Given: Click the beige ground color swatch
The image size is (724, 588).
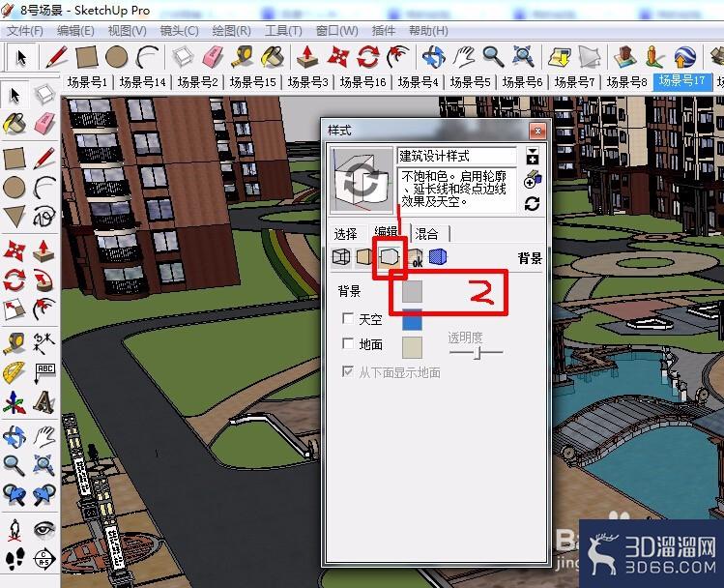Looking at the screenshot, I should coord(412,347).
